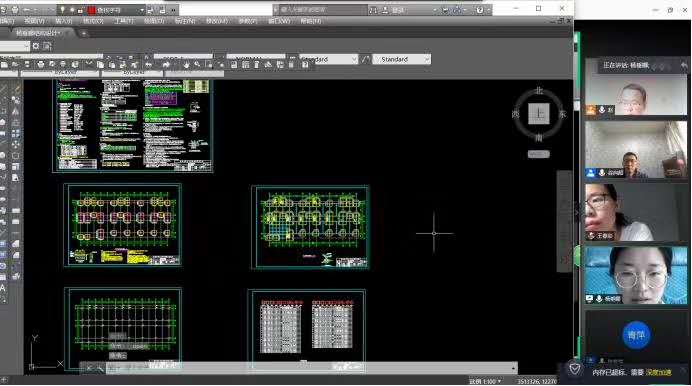Viewport: 692px width, 386px height.
Task: Click the yellow accelerate link in the notification
Action: [x=659, y=372]
